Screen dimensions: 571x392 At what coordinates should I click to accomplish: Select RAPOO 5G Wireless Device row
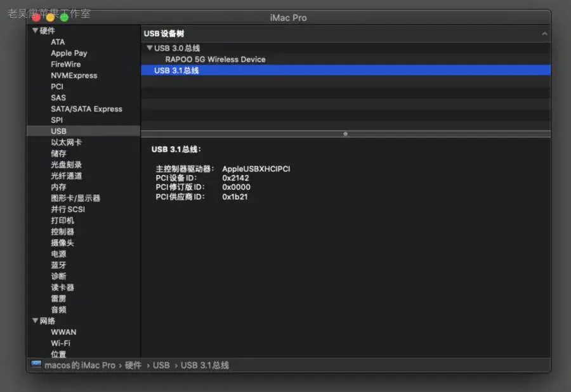346,60
